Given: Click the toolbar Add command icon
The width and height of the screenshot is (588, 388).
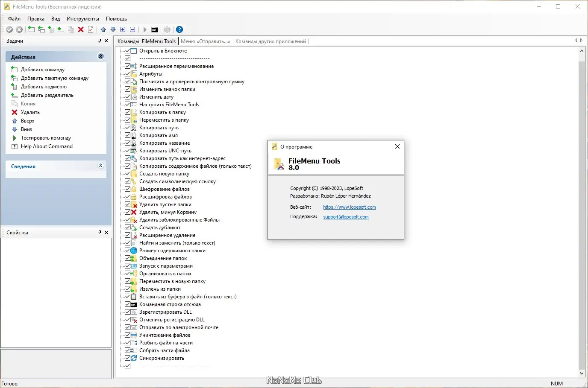Looking at the screenshot, I should coord(32,29).
